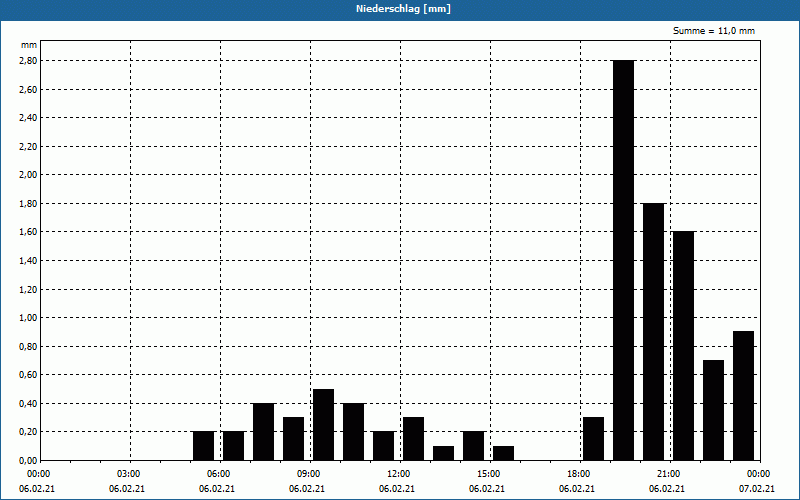Select the 0,80 y-axis value
This screenshot has width=800, height=500.
pyautogui.click(x=29, y=346)
